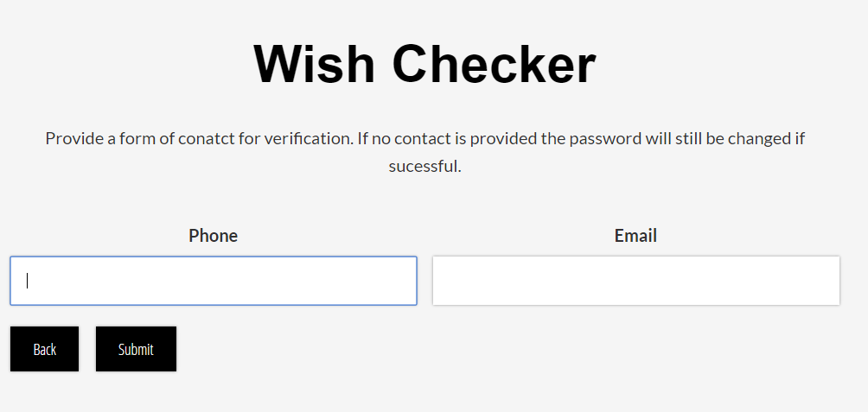868x412 pixels.
Task: Submit the contact verification form
Action: tap(136, 349)
